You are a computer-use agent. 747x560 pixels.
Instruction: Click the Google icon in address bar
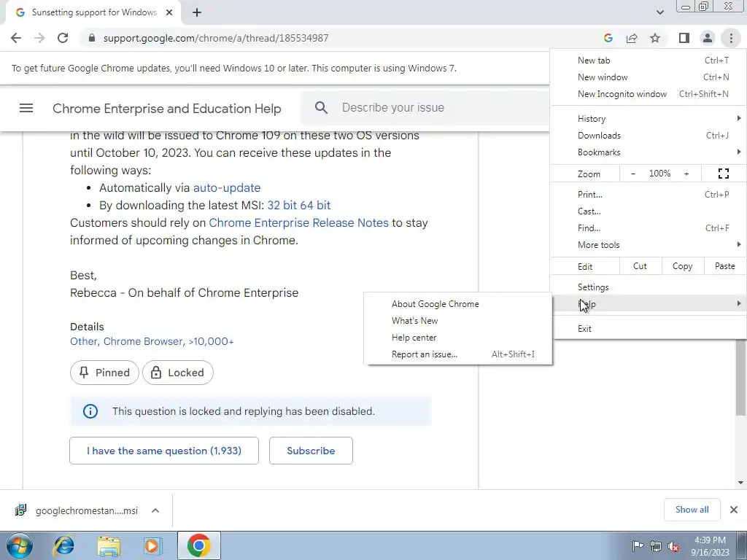click(608, 38)
